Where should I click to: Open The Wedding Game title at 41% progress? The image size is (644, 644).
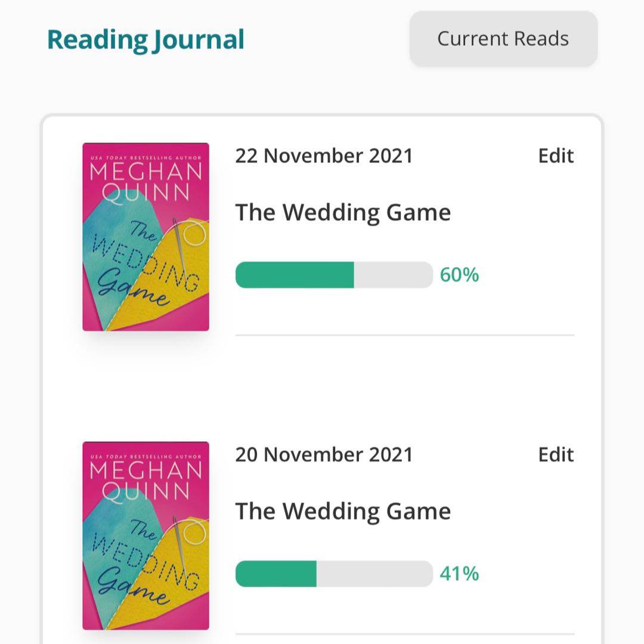343,512
